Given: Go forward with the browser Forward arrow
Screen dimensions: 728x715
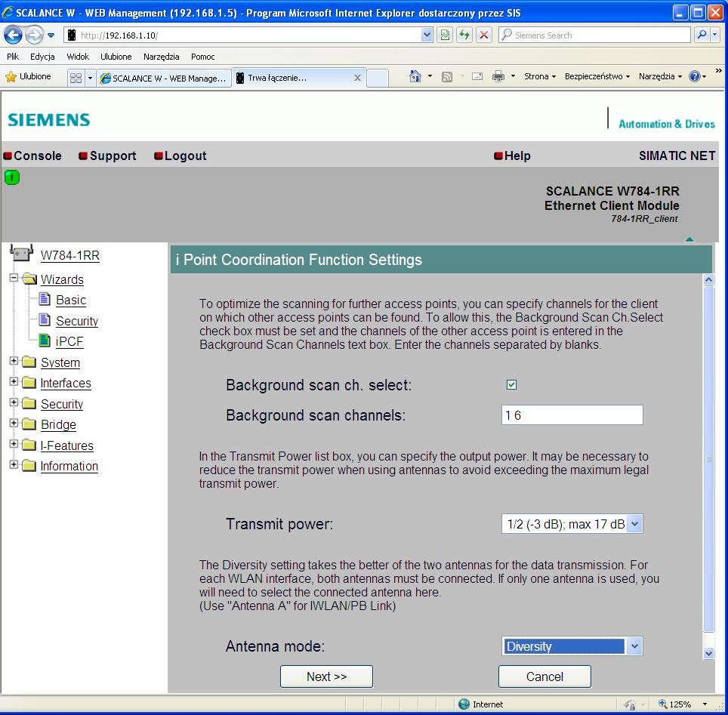Looking at the screenshot, I should point(34,35).
